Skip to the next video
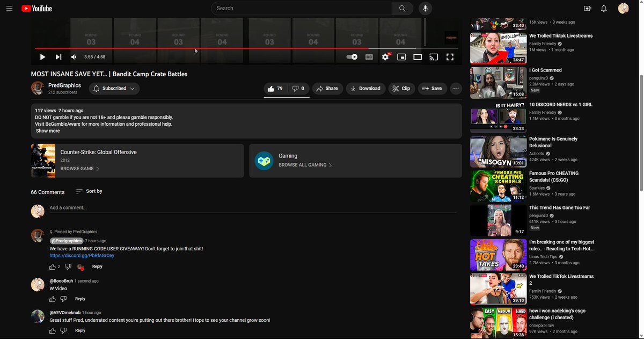This screenshot has height=339, width=644. pos(58,57)
